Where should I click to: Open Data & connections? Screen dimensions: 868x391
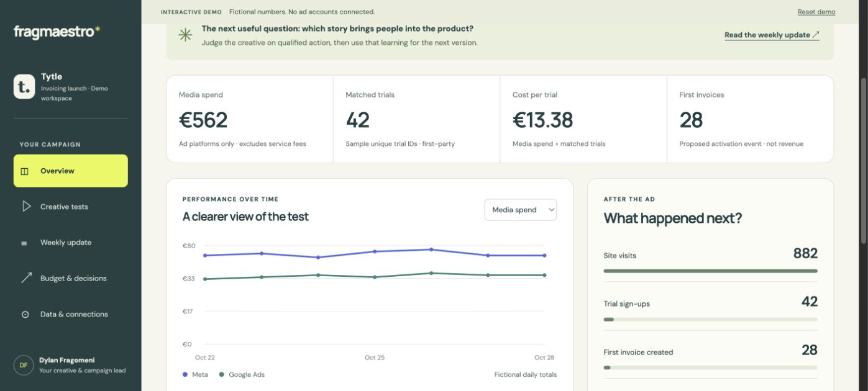[71, 314]
